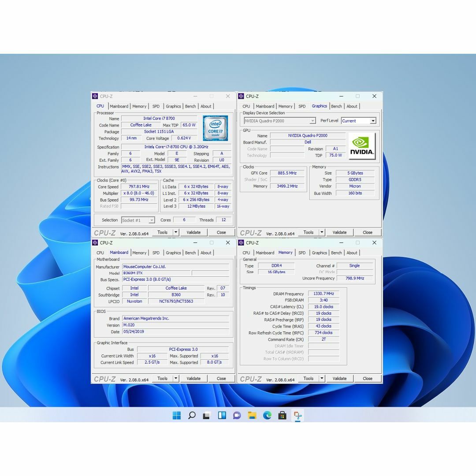Open the Windows Start menu
The width and height of the screenshot is (476, 476).
click(176, 415)
